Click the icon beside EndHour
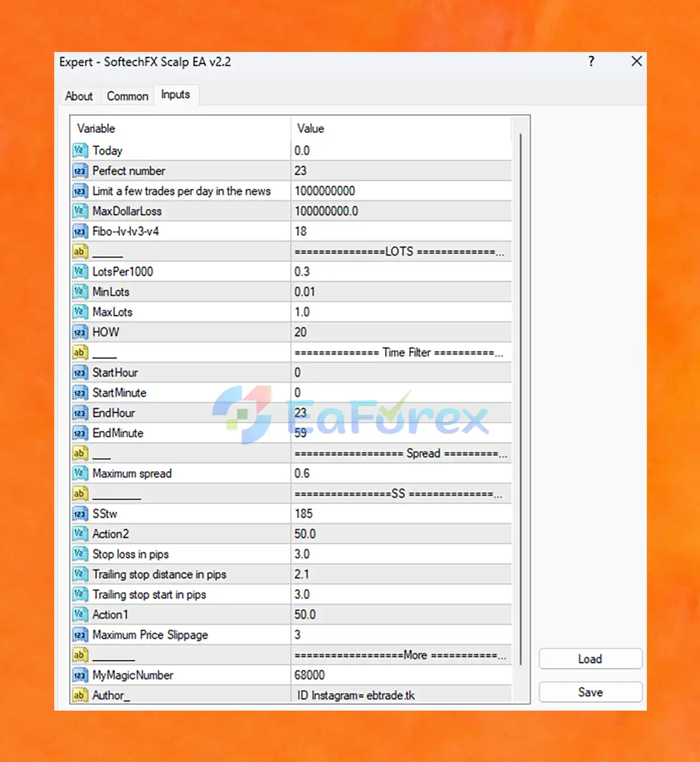 (80, 413)
